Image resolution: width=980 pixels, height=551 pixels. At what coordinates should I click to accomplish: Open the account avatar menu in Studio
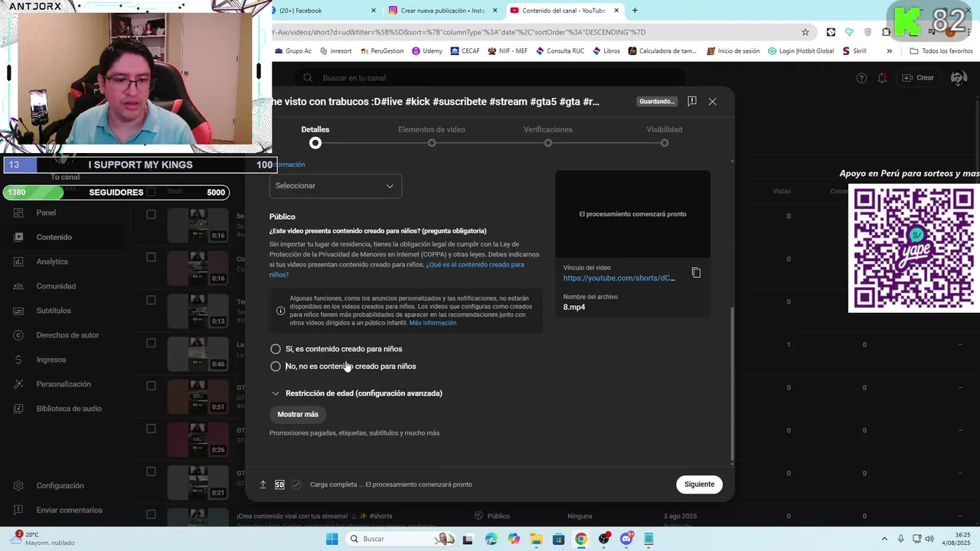click(958, 78)
